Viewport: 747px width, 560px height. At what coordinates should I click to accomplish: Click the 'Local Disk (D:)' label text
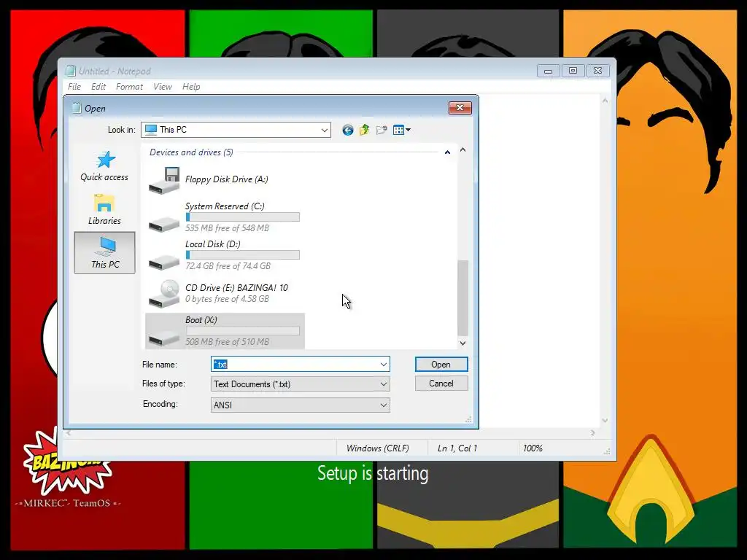coord(213,244)
